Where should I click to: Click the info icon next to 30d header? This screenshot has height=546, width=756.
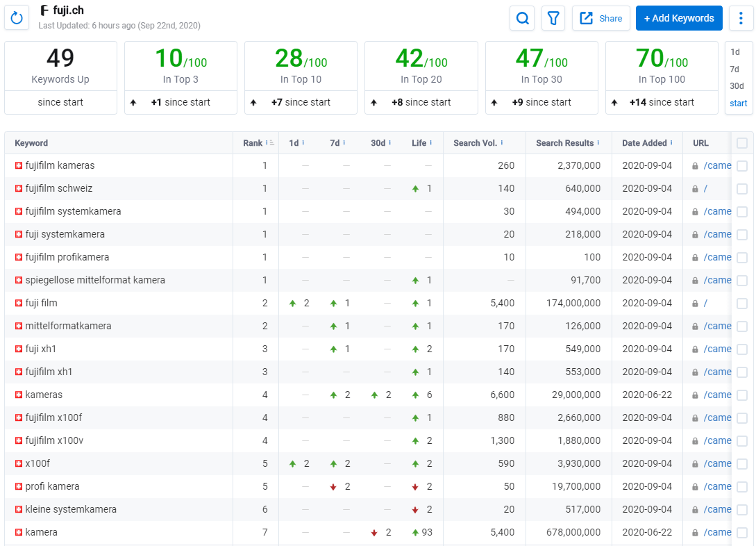click(389, 143)
